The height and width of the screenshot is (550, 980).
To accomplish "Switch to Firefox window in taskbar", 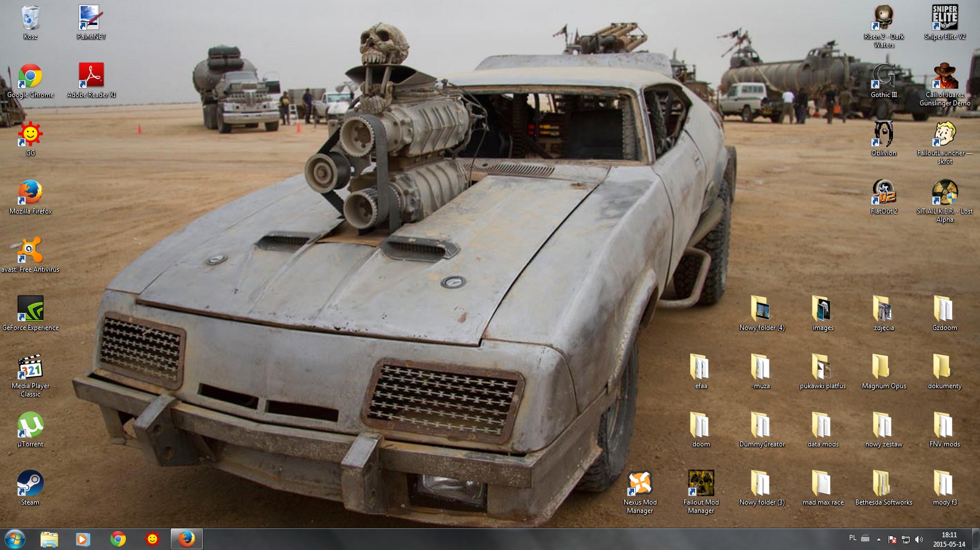I will 186,539.
